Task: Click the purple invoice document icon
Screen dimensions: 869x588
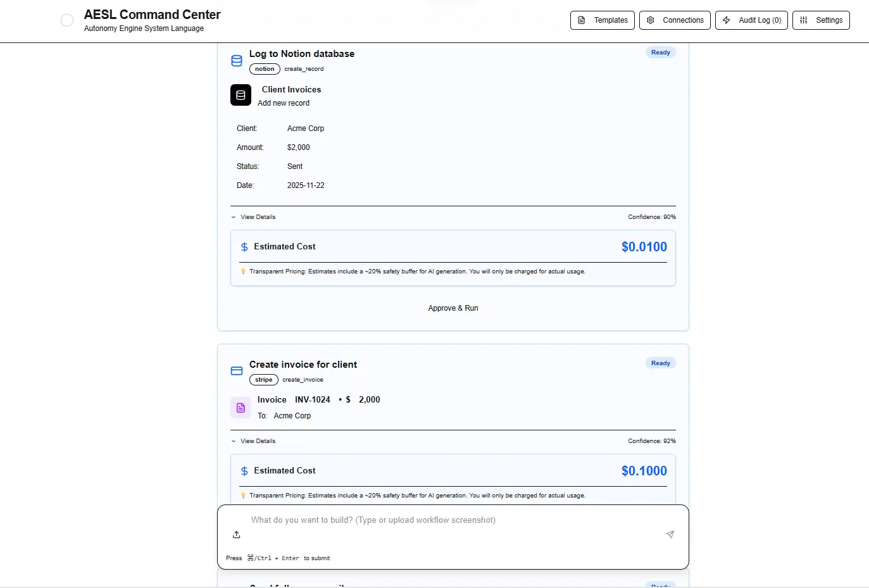Action: pos(241,408)
